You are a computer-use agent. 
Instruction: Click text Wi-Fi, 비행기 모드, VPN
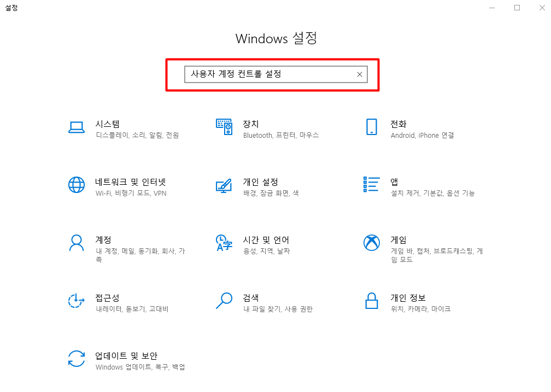[x=131, y=193]
